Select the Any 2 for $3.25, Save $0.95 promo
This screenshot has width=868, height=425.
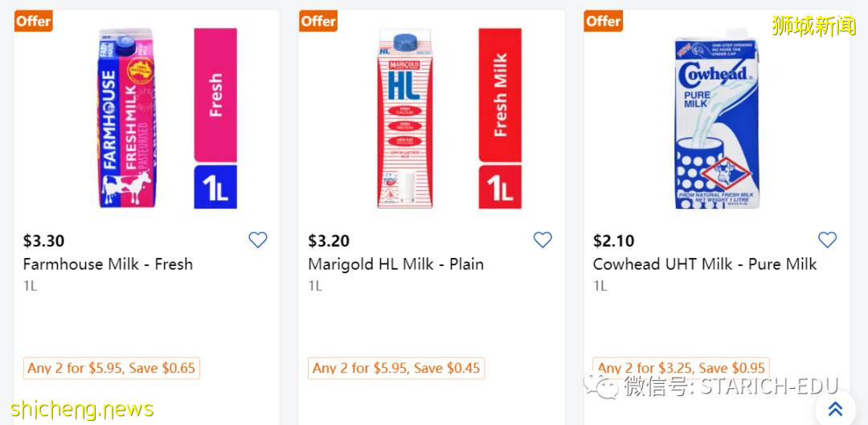(x=681, y=367)
